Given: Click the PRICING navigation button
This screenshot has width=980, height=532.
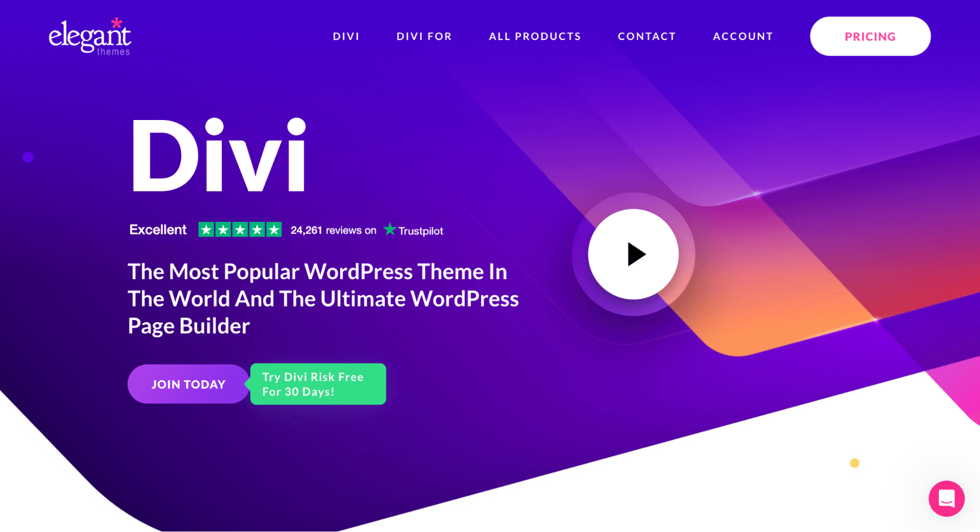Looking at the screenshot, I should pyautogui.click(x=870, y=37).
